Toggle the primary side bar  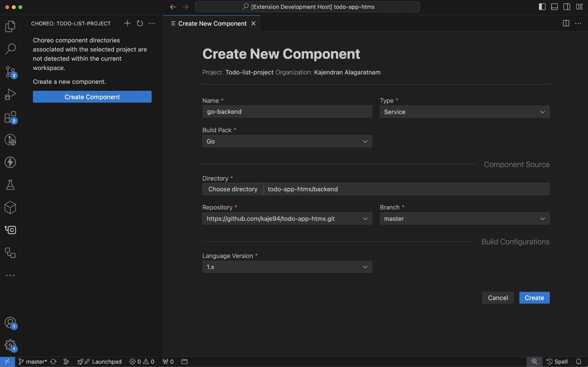point(542,7)
